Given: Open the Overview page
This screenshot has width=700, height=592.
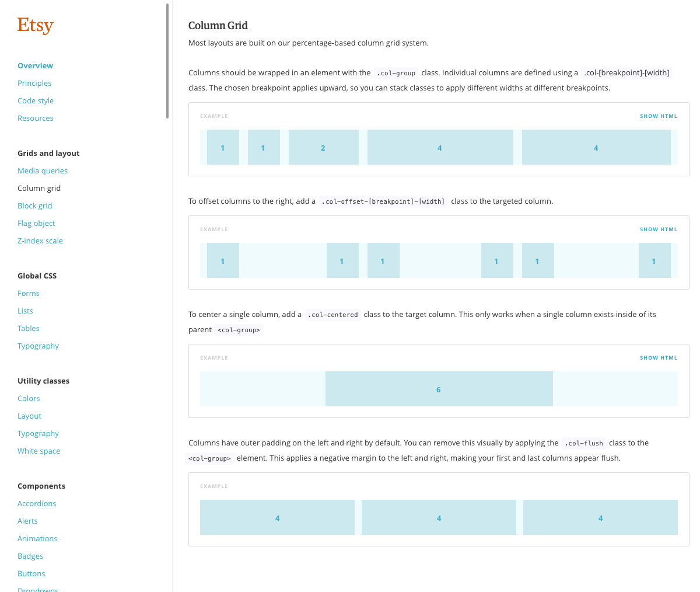Looking at the screenshot, I should 35,65.
